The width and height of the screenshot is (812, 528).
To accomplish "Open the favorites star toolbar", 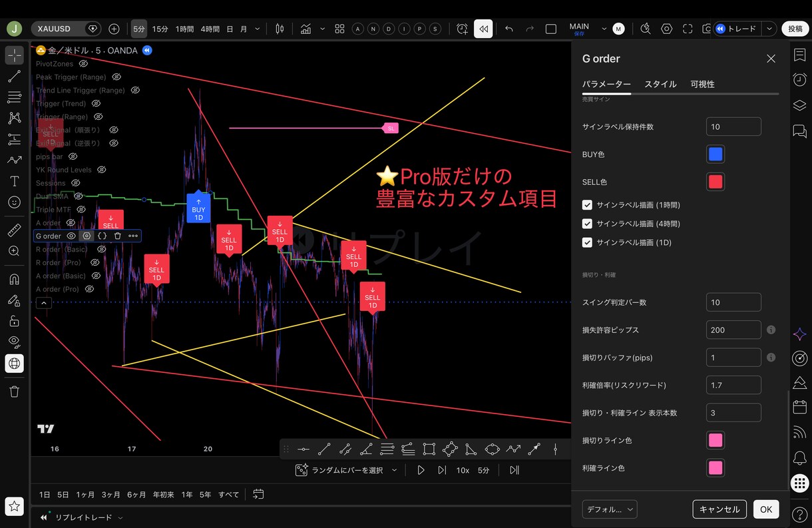I will pos(14,507).
